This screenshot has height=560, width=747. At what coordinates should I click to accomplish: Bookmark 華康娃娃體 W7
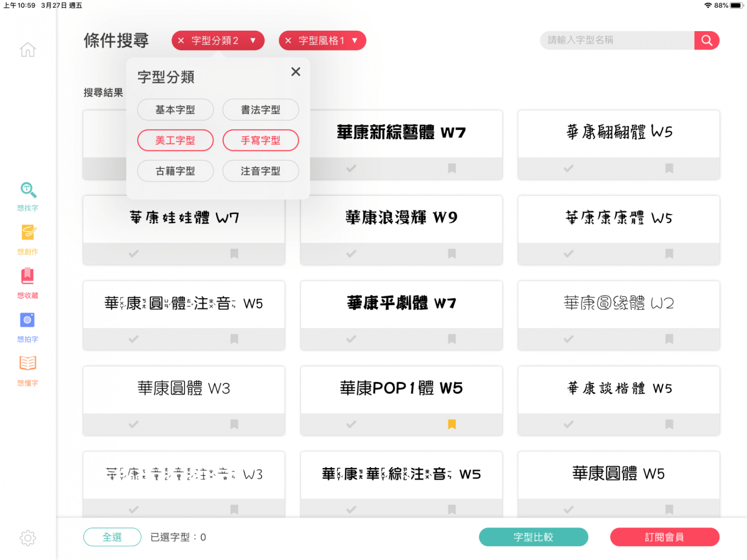click(234, 253)
